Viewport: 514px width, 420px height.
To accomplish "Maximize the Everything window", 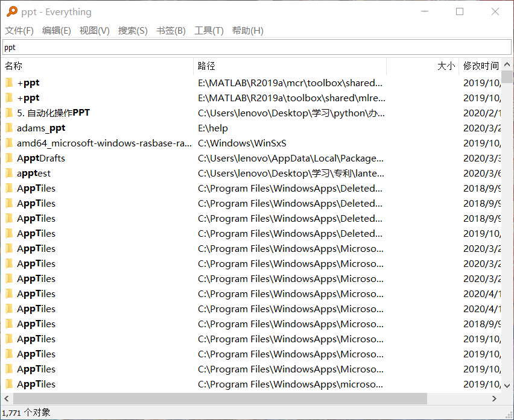I will [460, 11].
